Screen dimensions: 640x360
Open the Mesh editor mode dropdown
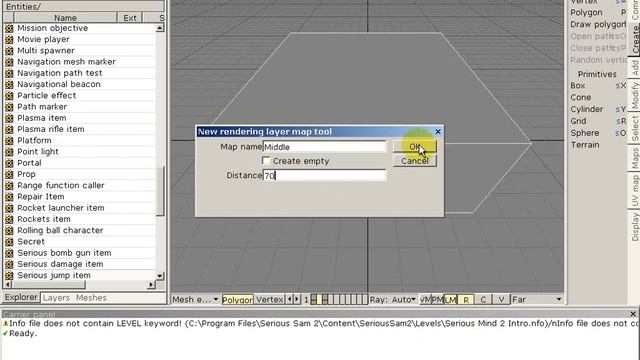[x=195, y=300]
